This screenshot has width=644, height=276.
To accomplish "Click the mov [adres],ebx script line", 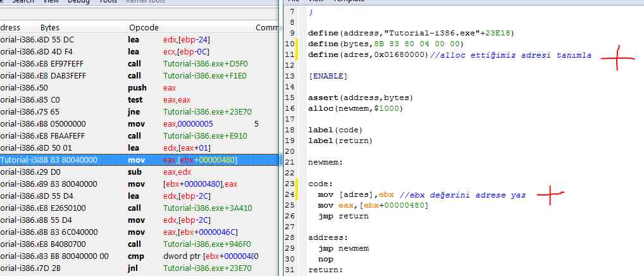I will point(422,195).
